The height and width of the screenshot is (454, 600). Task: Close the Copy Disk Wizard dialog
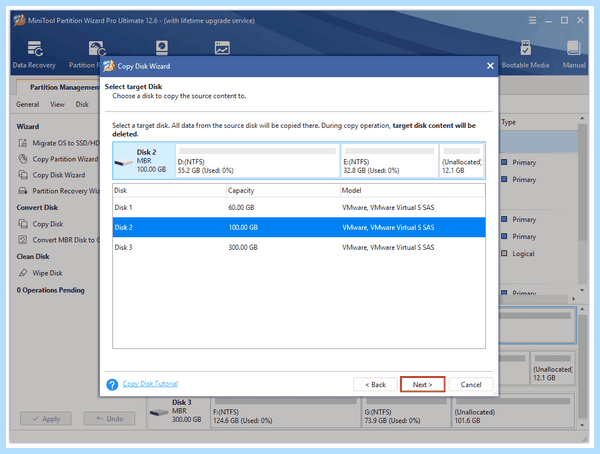pos(490,66)
